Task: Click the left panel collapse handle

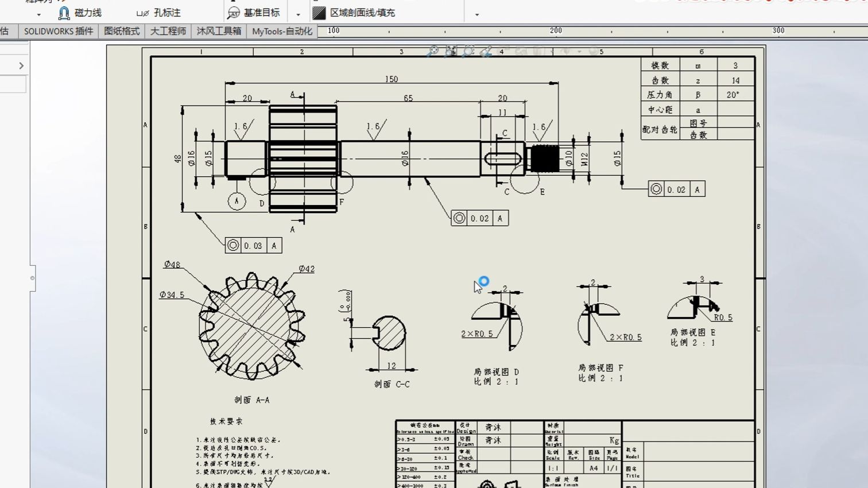Action: (x=33, y=278)
